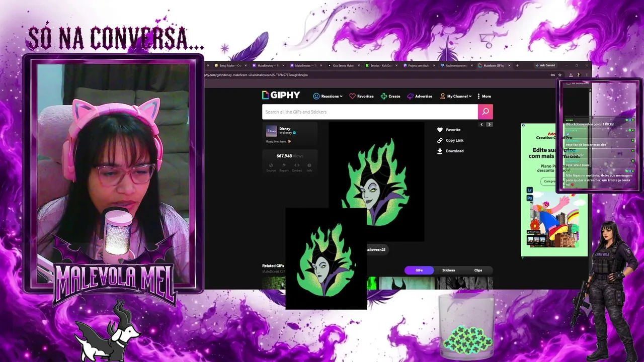Click the Source globe icon

pyautogui.click(x=271, y=165)
